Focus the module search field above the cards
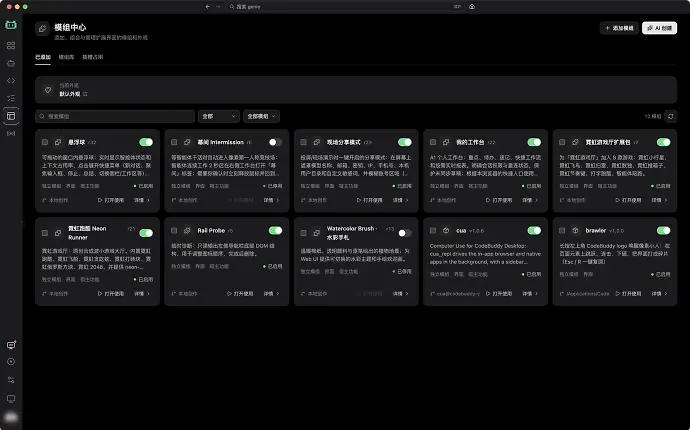The image size is (690, 430). pos(115,116)
